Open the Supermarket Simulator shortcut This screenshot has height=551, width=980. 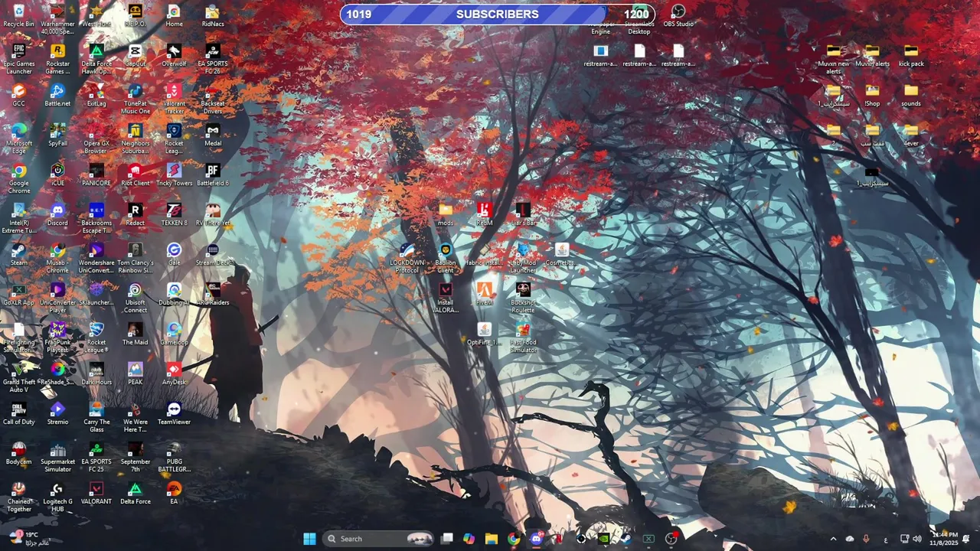click(x=57, y=457)
